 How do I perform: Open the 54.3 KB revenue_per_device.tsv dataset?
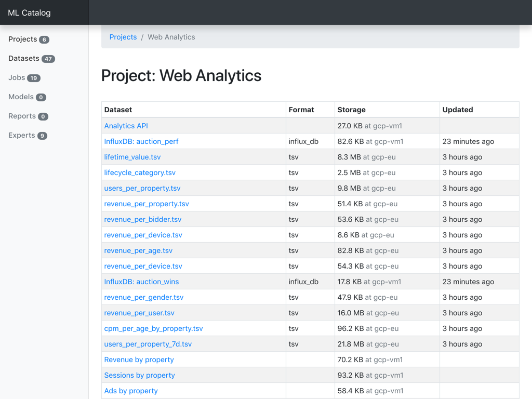(143, 267)
